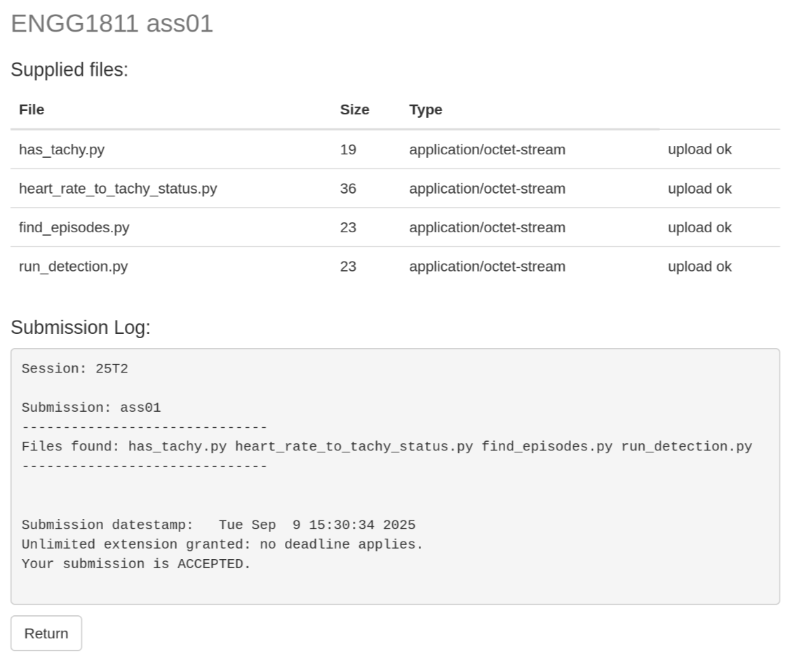790x672 pixels.
Task: Click size value 23 in run_detection.py row
Action: pos(348,267)
